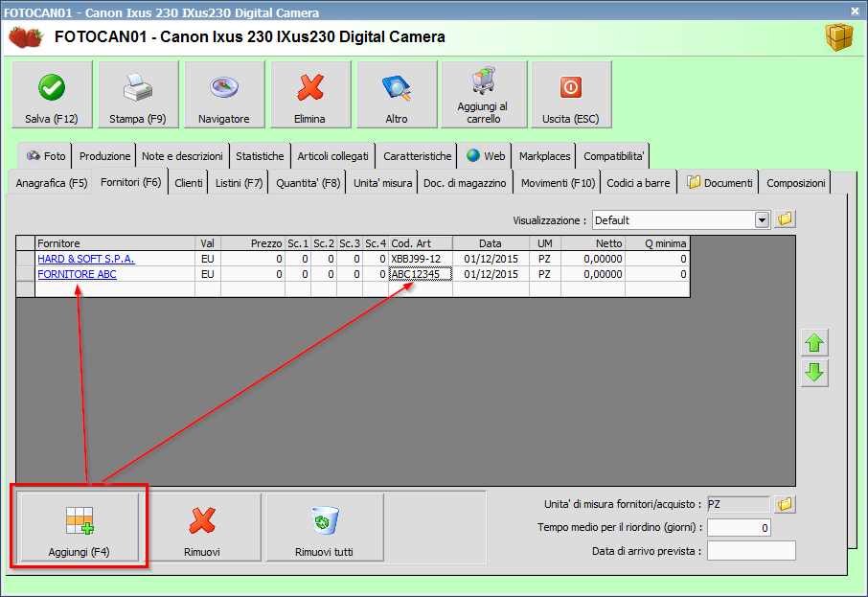Switch to the Foto tab
The image size is (868, 597).
click(45, 156)
